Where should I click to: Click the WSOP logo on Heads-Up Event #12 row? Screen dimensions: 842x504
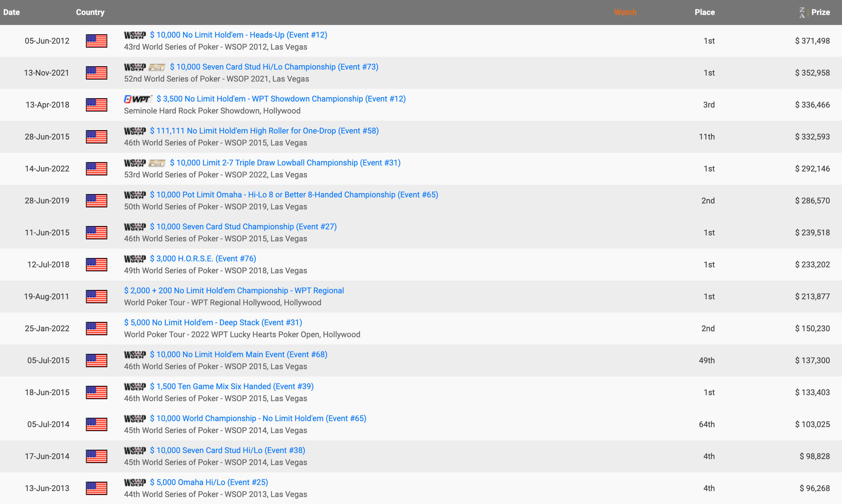click(135, 35)
